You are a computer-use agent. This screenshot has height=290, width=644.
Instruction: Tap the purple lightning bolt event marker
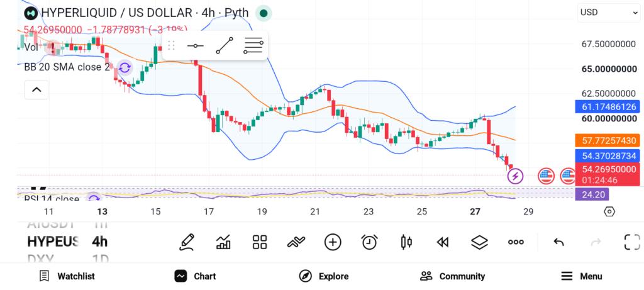(x=515, y=176)
